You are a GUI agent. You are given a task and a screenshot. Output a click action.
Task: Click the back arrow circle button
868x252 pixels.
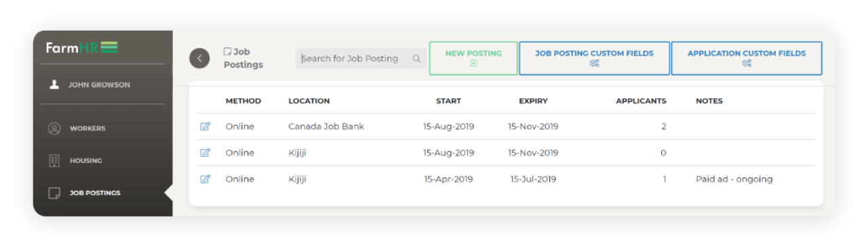tap(199, 58)
